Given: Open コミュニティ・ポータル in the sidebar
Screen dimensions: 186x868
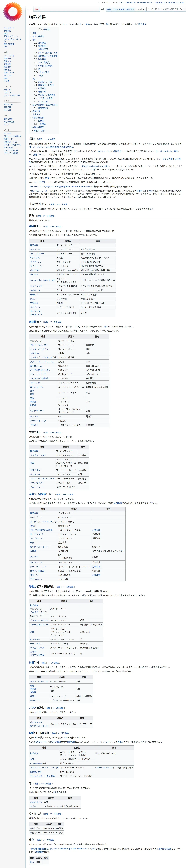Looking at the screenshot, I should (12, 40).
